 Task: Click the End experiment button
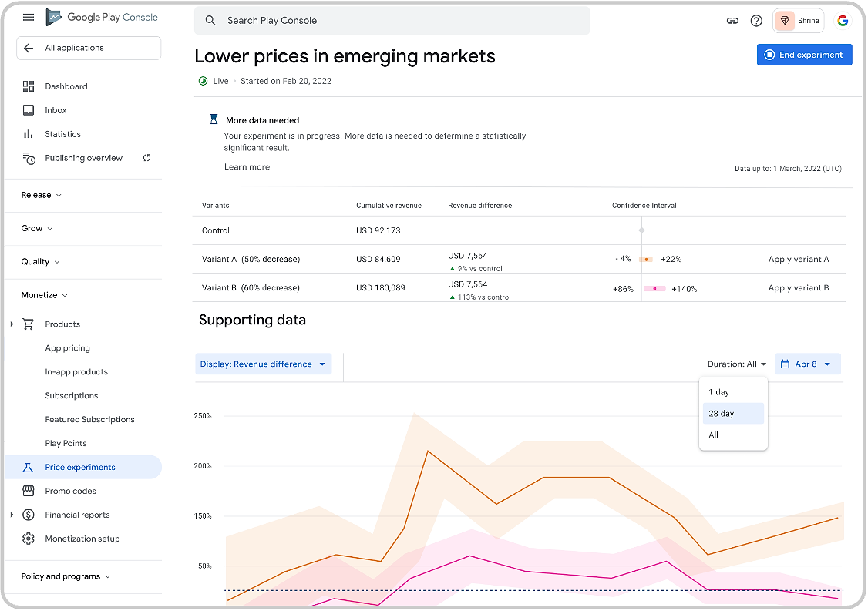(804, 55)
